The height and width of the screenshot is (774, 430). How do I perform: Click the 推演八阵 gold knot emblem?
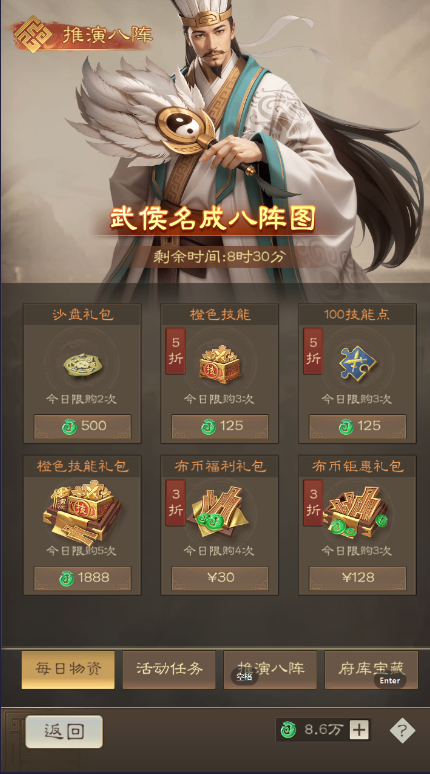[x=33, y=34]
